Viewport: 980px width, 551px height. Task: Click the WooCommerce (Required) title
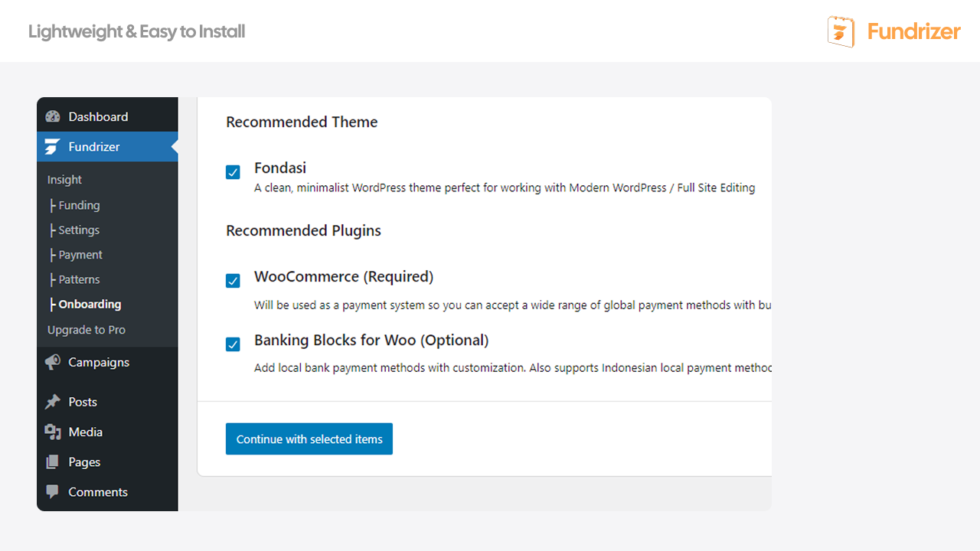pos(344,276)
